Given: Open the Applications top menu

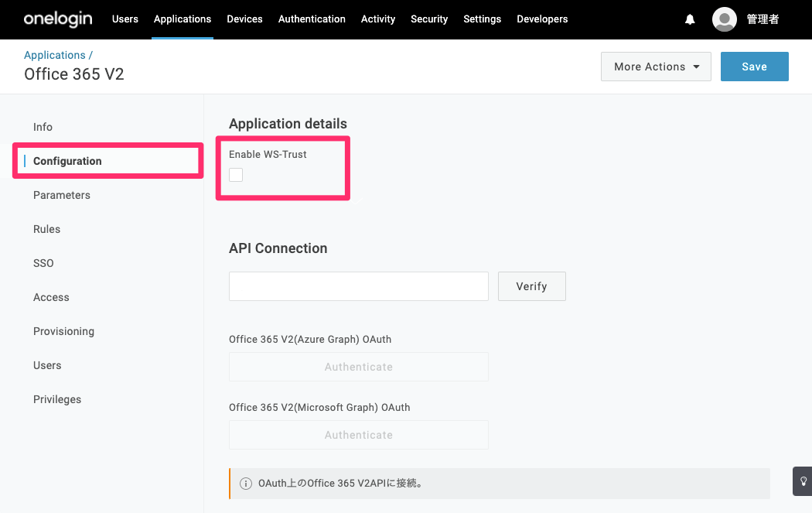Looking at the screenshot, I should pyautogui.click(x=183, y=19).
